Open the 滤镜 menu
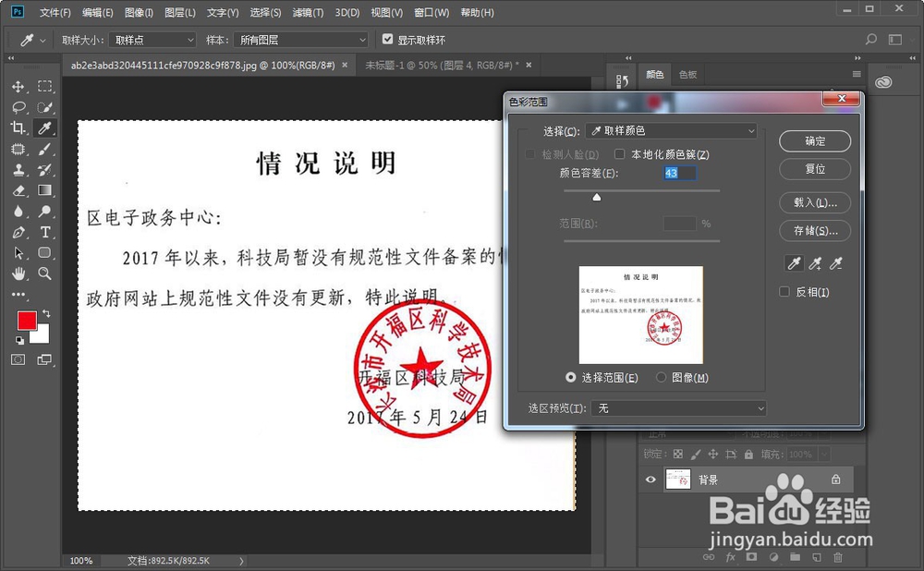 pos(308,12)
